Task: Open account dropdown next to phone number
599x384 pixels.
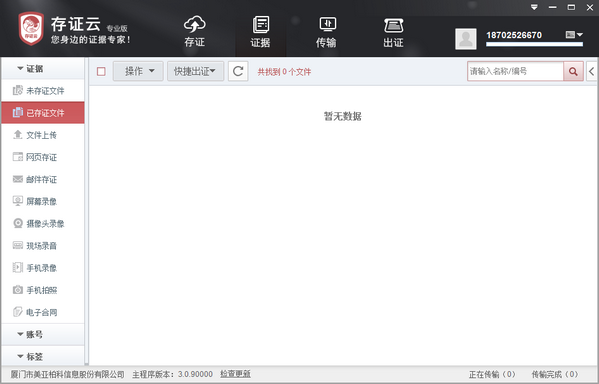Action: [x=574, y=35]
